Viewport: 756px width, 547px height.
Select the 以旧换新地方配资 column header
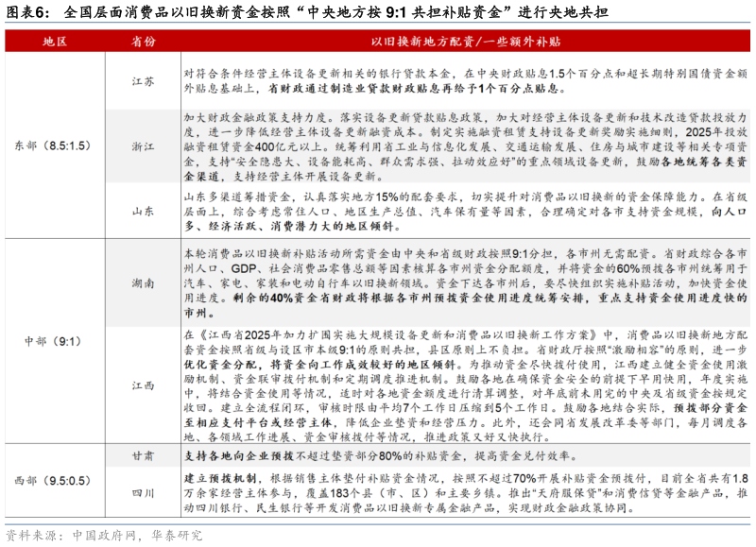466,42
